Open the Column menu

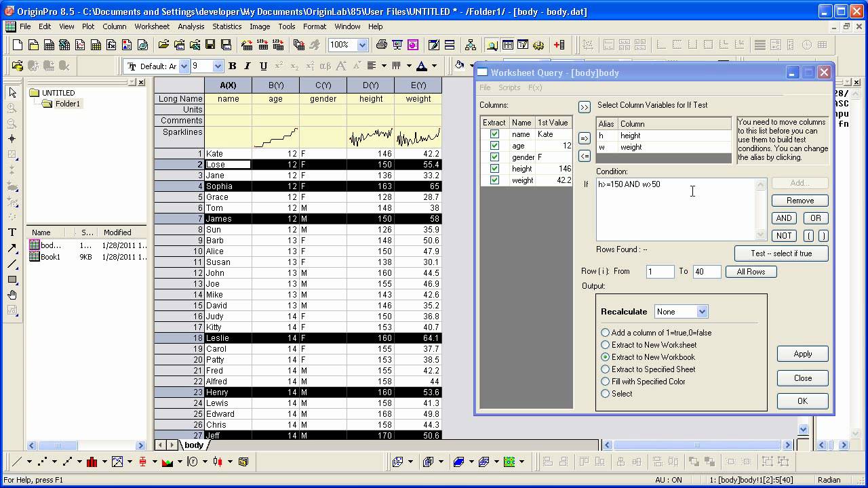[x=115, y=26]
